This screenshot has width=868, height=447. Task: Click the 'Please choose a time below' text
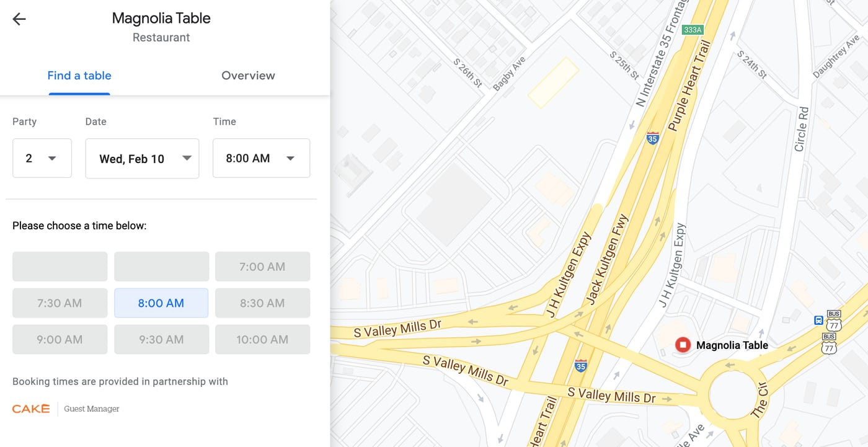[x=79, y=226]
